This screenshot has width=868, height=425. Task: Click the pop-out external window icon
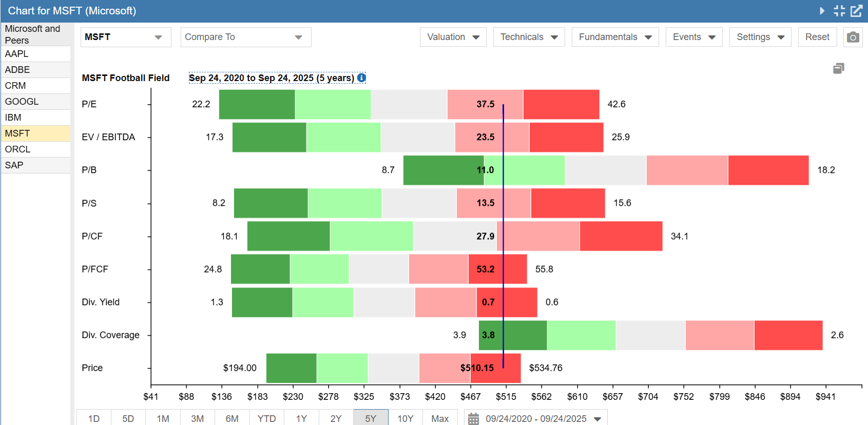click(x=856, y=11)
